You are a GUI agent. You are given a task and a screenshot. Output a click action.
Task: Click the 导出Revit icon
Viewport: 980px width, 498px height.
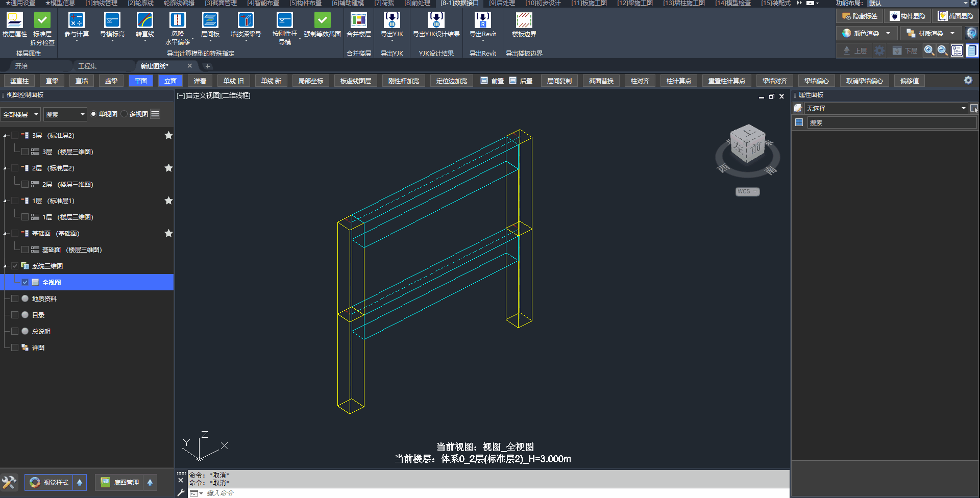[482, 21]
